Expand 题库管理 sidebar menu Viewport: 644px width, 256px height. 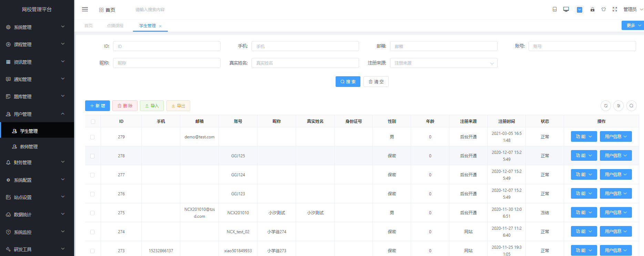(x=37, y=96)
